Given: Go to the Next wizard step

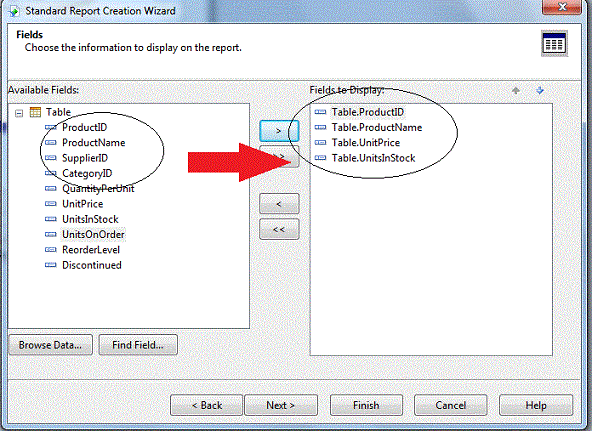Looking at the screenshot, I should coord(281,405).
